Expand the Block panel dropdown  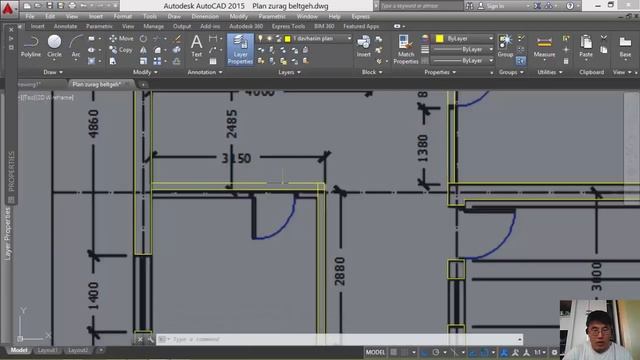pyautogui.click(x=372, y=72)
